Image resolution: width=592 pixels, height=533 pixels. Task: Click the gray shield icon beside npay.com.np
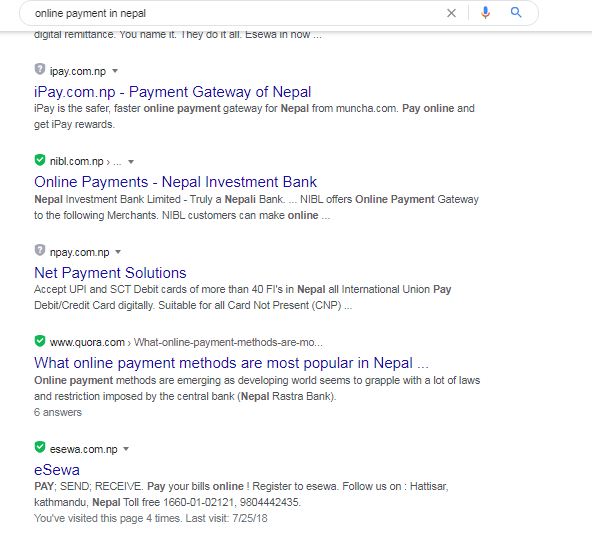[40, 250]
